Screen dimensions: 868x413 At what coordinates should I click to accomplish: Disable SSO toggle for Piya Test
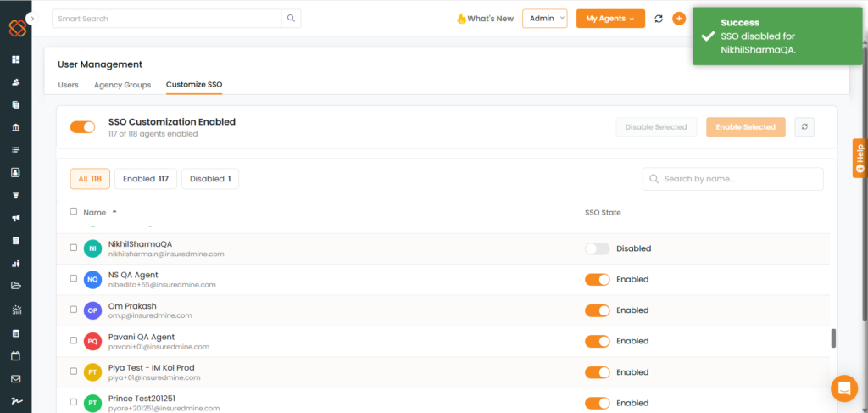pos(598,372)
